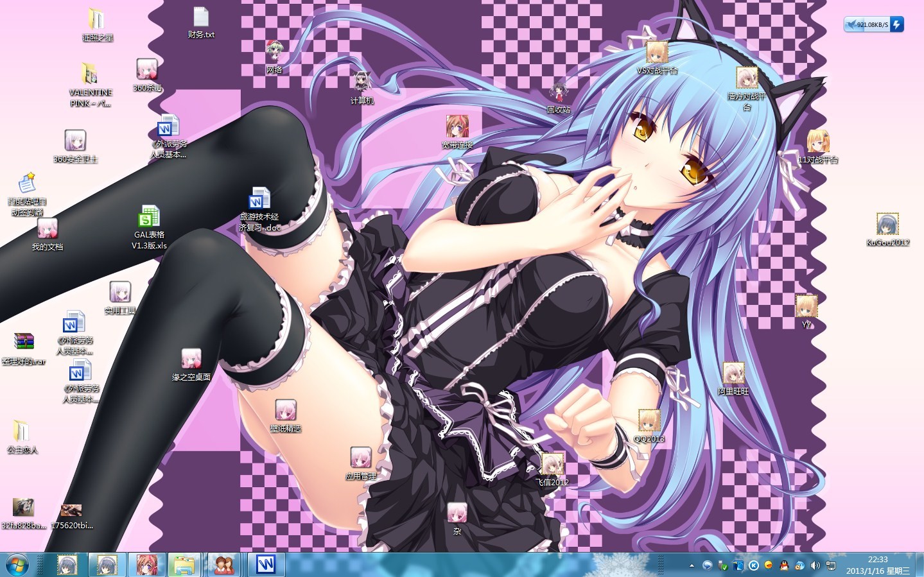Click the lightning bolt on speed widget
This screenshot has height=577, width=924.
coord(897,24)
